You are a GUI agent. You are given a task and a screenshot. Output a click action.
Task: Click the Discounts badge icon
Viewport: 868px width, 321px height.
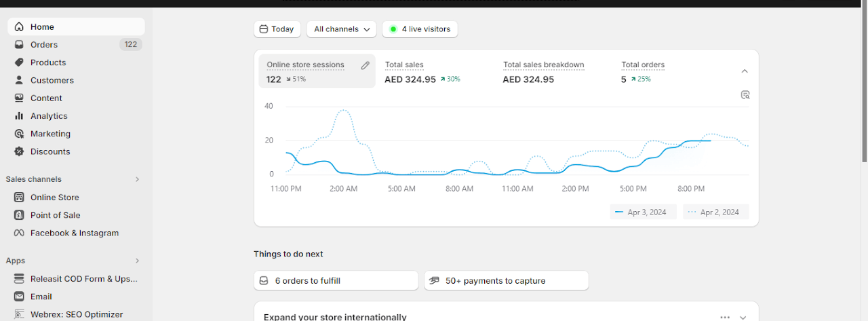[19, 151]
